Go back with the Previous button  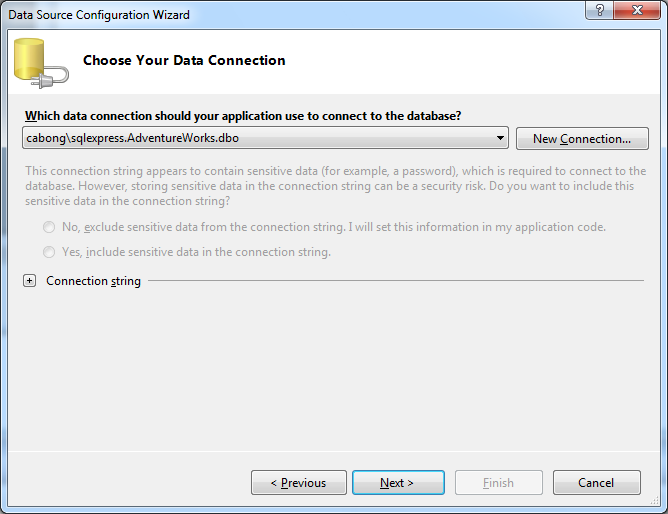click(x=299, y=482)
